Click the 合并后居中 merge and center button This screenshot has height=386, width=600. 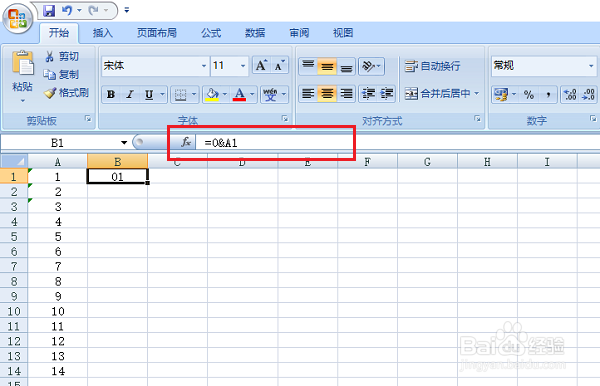(437, 93)
